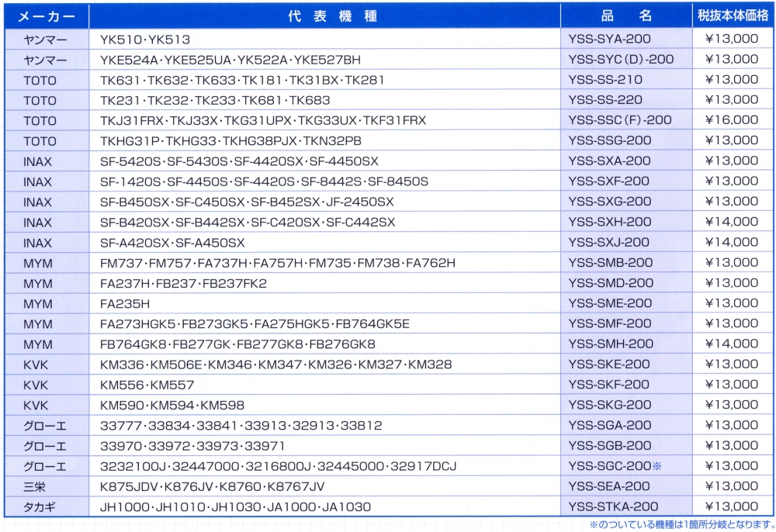Select product name YSS-SGA-200
The height and width of the screenshot is (532, 776).
tap(610, 425)
